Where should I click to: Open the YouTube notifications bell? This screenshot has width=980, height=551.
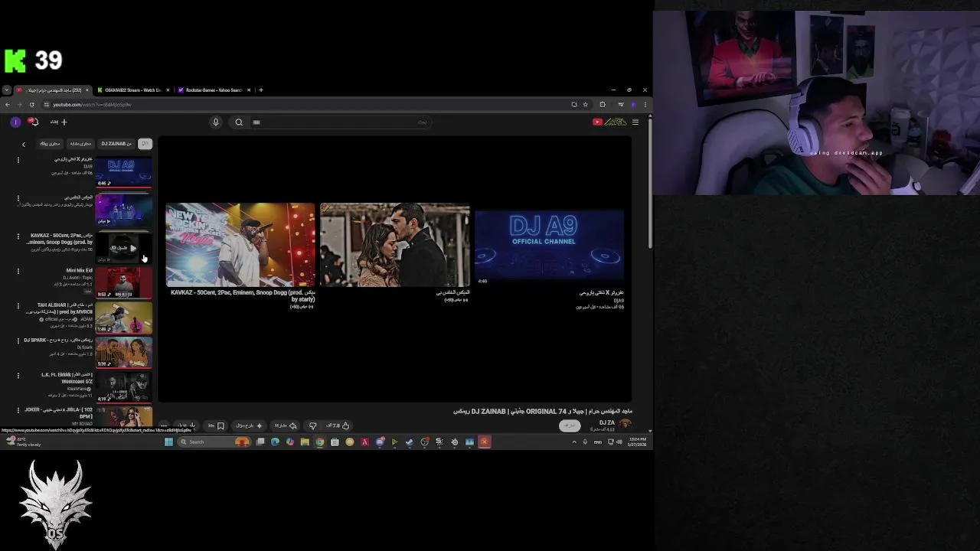(x=34, y=122)
